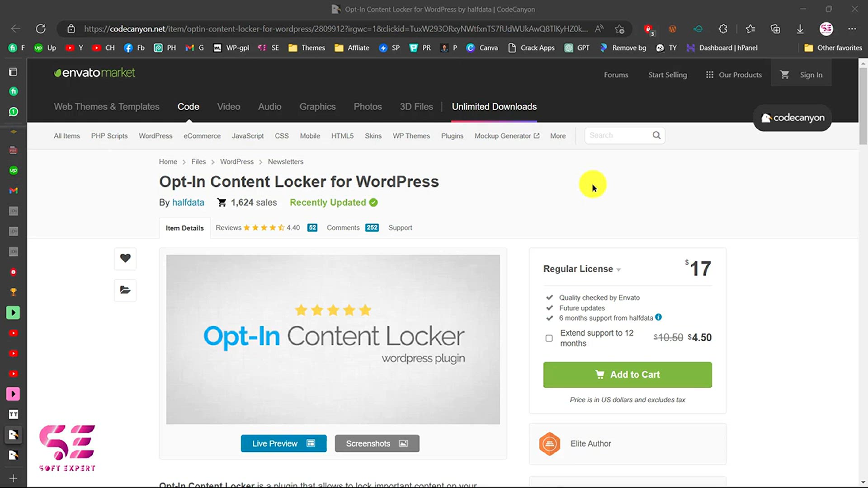The width and height of the screenshot is (868, 488).
Task: View item Screenshots button
Action: point(377,444)
